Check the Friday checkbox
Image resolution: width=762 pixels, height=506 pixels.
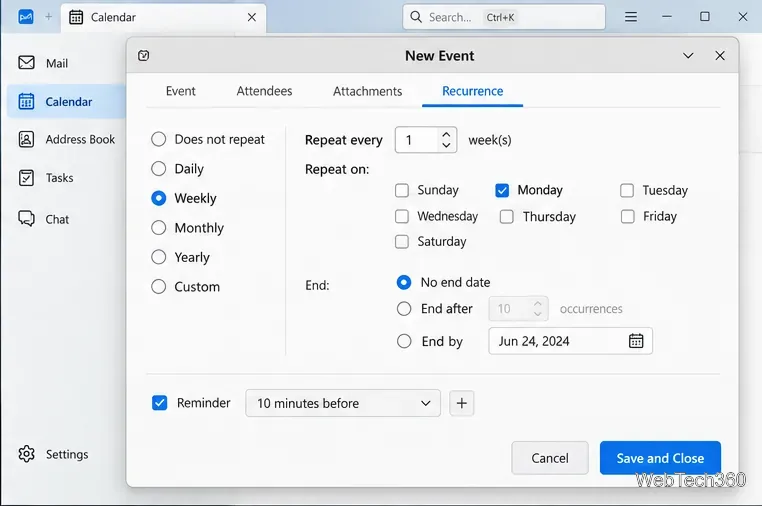pyautogui.click(x=627, y=216)
